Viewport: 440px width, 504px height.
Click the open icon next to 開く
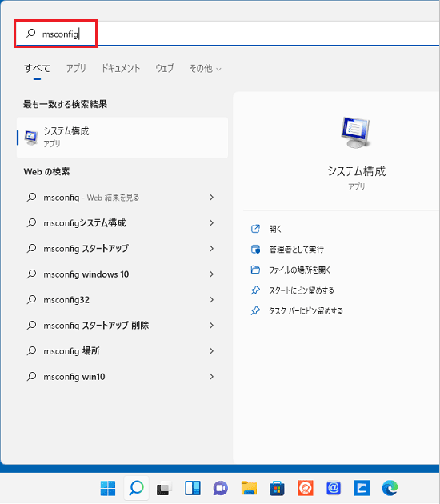(x=255, y=229)
